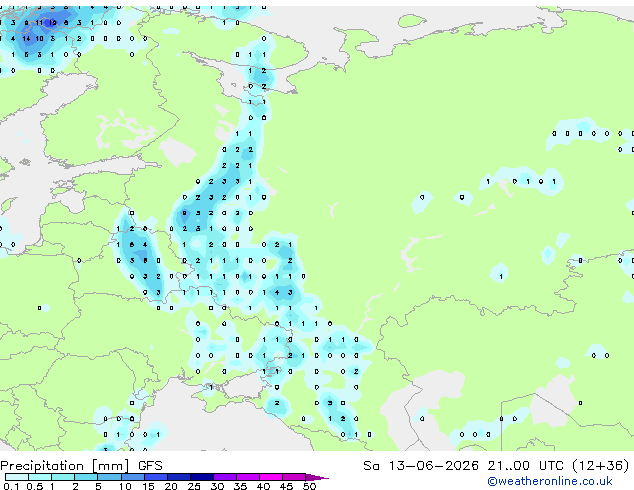This screenshot has height=490, width=634.
Task: Click the legend label '45'
Action: 286,486
